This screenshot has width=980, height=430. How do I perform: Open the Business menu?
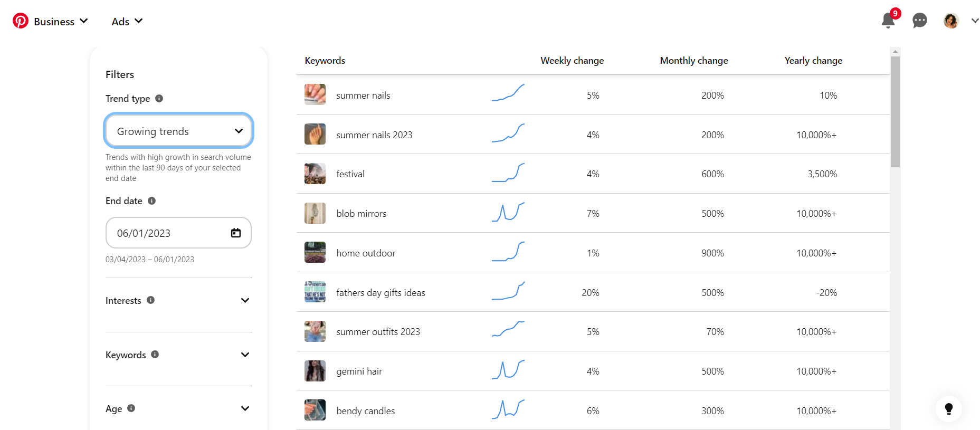coord(60,22)
